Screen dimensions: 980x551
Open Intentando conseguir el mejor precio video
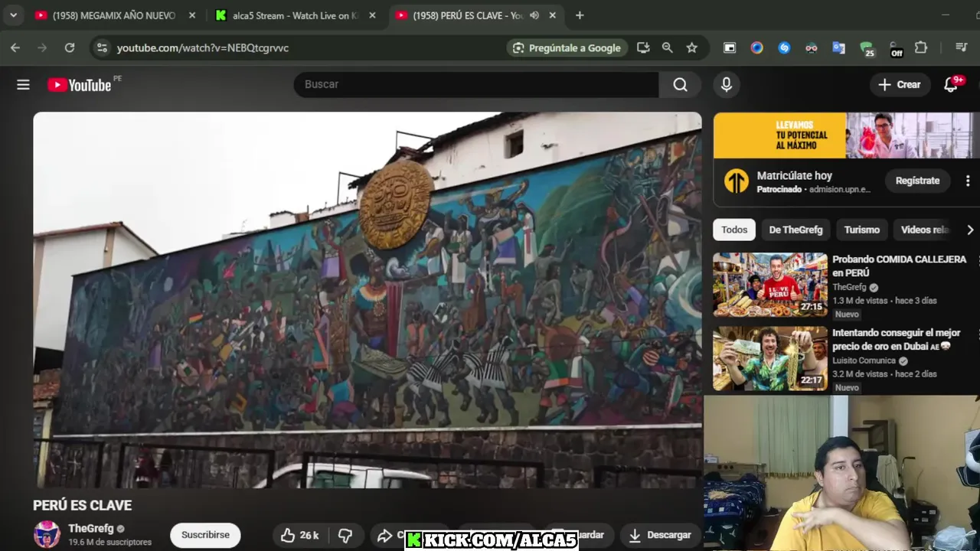click(x=897, y=339)
